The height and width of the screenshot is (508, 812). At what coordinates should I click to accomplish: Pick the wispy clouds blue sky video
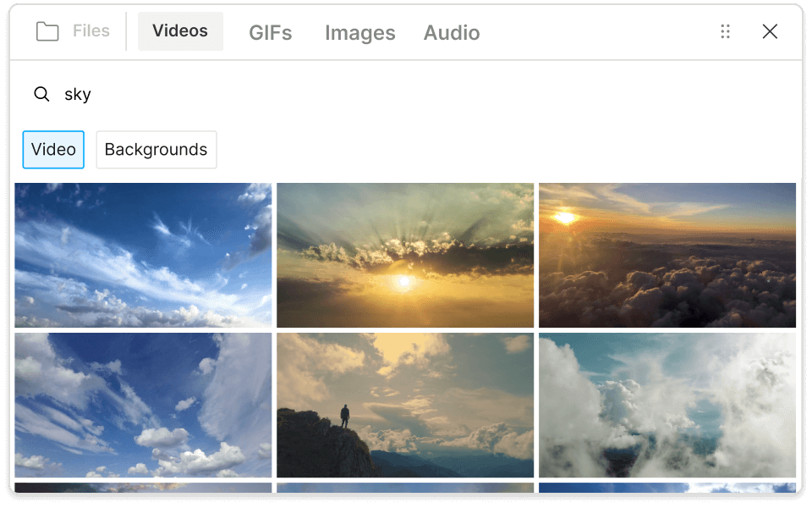(x=143, y=255)
